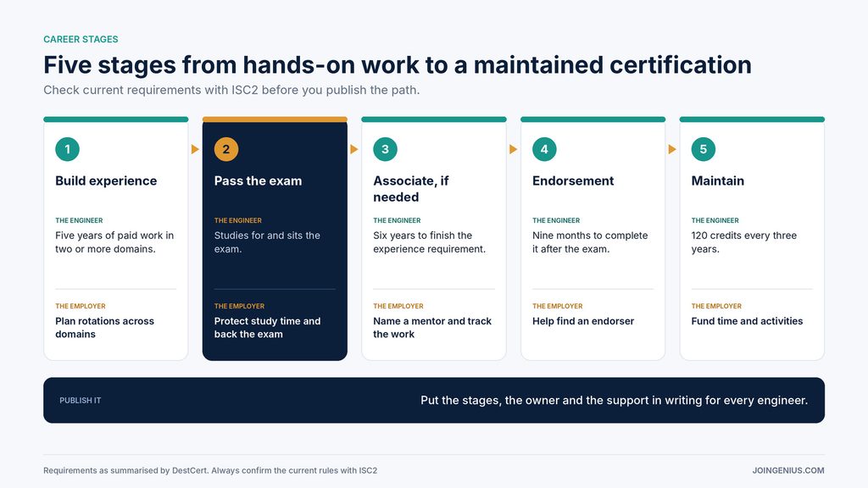Click 'Protect study time and back the exam'
The width and height of the screenshot is (868, 488).
pyautogui.click(x=267, y=328)
